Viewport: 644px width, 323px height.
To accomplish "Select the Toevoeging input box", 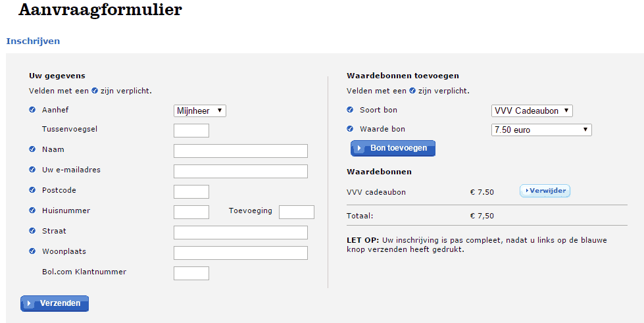I will [297, 212].
